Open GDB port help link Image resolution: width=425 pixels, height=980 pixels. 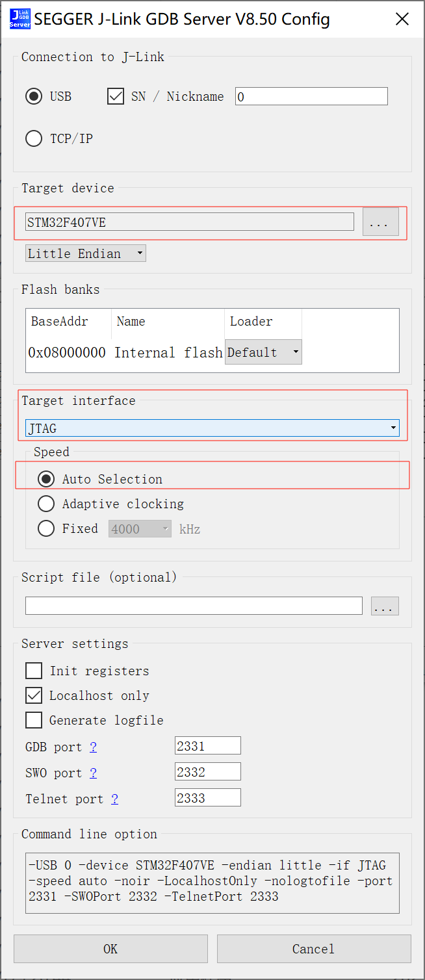pyautogui.click(x=93, y=747)
